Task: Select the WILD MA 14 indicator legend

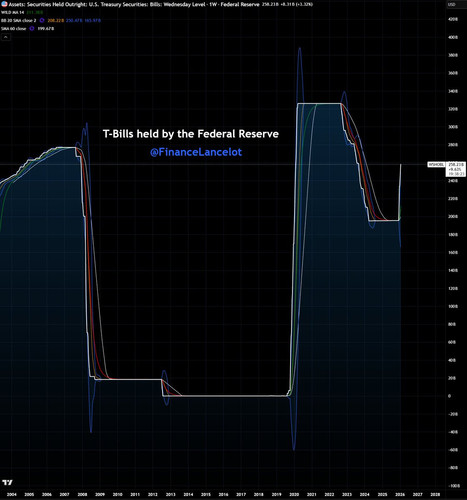Action: point(13,12)
